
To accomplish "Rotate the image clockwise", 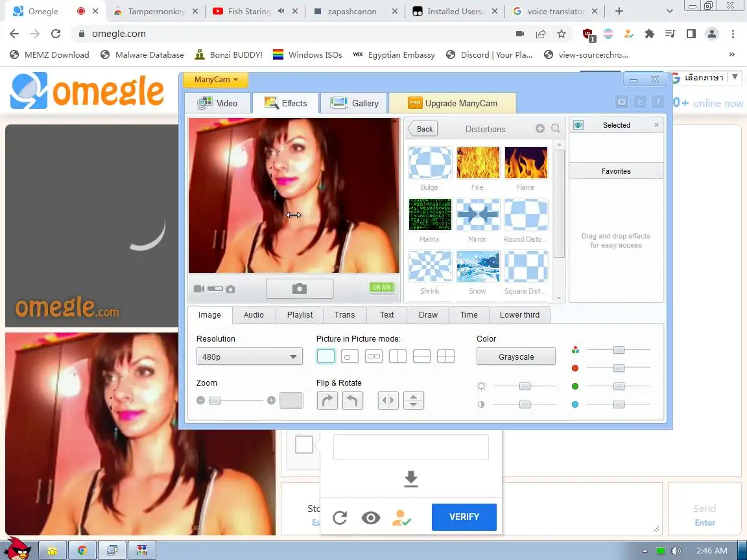I will [327, 401].
